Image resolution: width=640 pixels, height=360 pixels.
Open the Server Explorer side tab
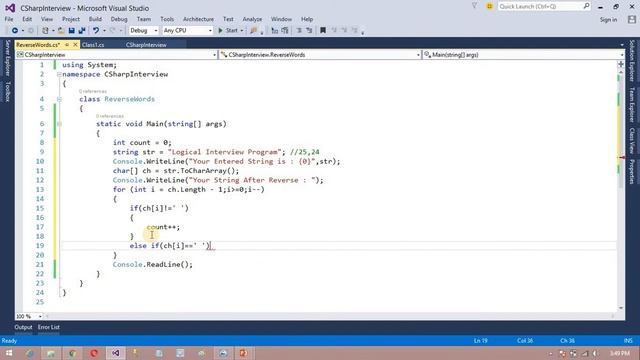7,58
